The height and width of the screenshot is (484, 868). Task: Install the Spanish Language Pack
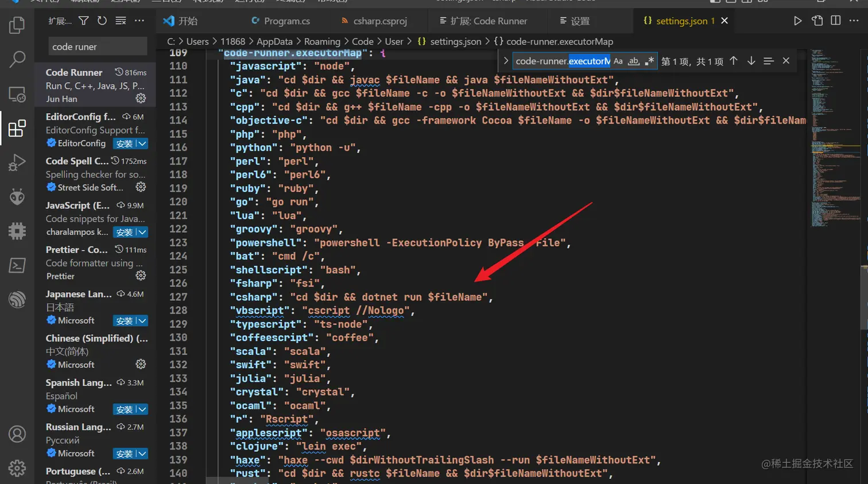click(124, 409)
